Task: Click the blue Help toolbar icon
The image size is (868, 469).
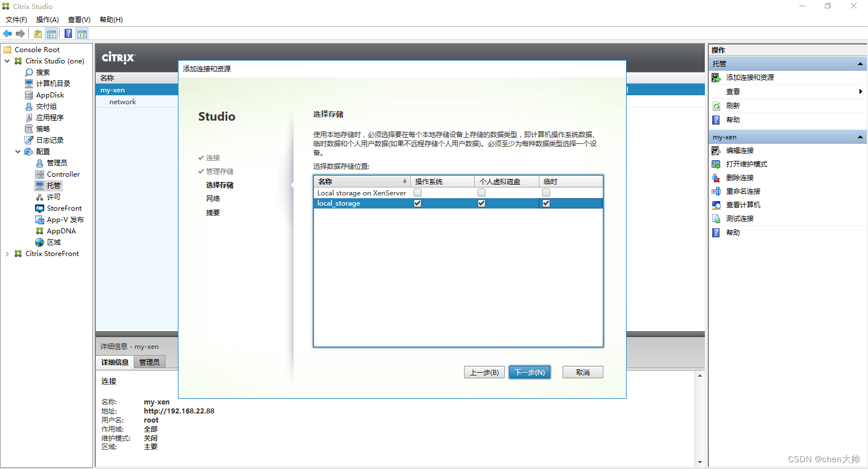Action: point(68,34)
